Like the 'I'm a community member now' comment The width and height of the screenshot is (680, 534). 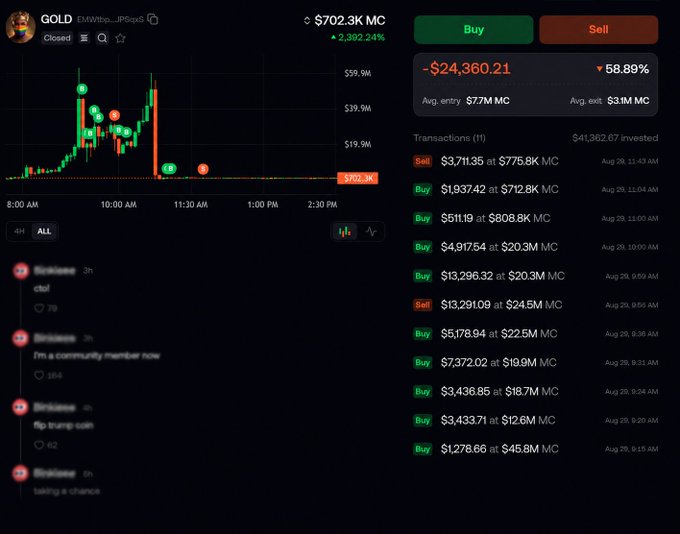(39, 375)
